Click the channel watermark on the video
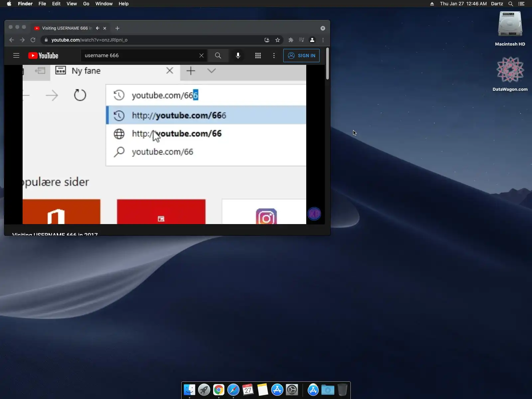The height and width of the screenshot is (399, 532). [314, 214]
